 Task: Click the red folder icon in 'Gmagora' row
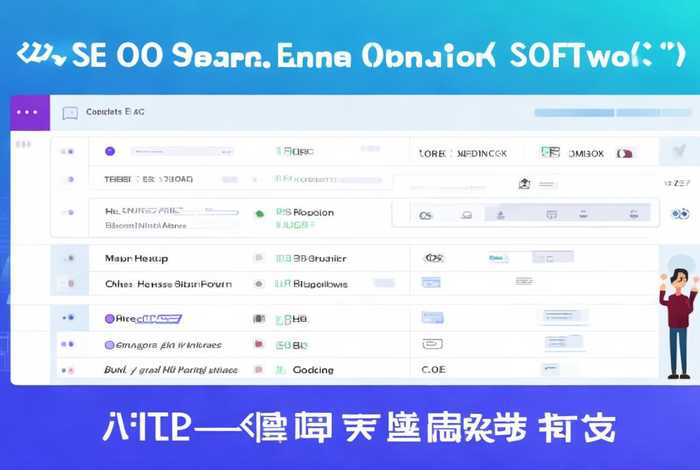(x=258, y=344)
